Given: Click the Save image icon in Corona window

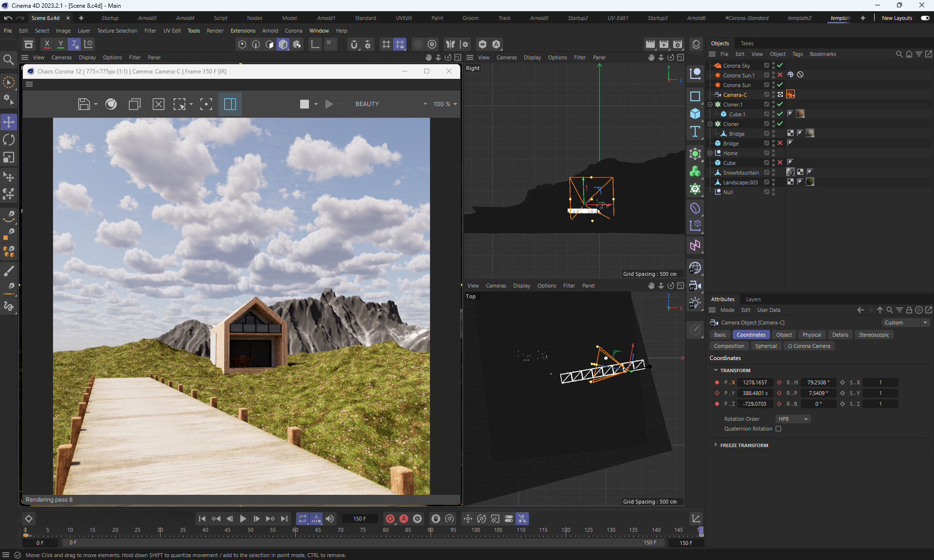Looking at the screenshot, I should click(84, 104).
